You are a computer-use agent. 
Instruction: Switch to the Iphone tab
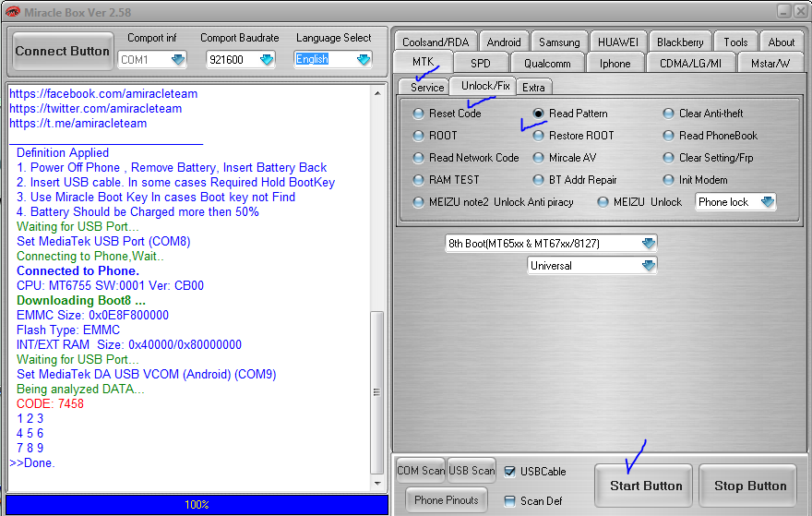coord(615,63)
